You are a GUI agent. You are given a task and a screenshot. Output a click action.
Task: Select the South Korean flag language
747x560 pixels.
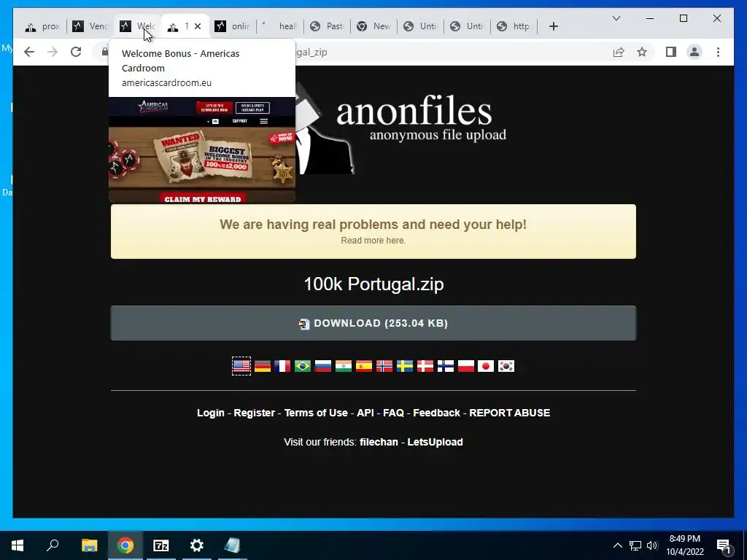[506, 366]
